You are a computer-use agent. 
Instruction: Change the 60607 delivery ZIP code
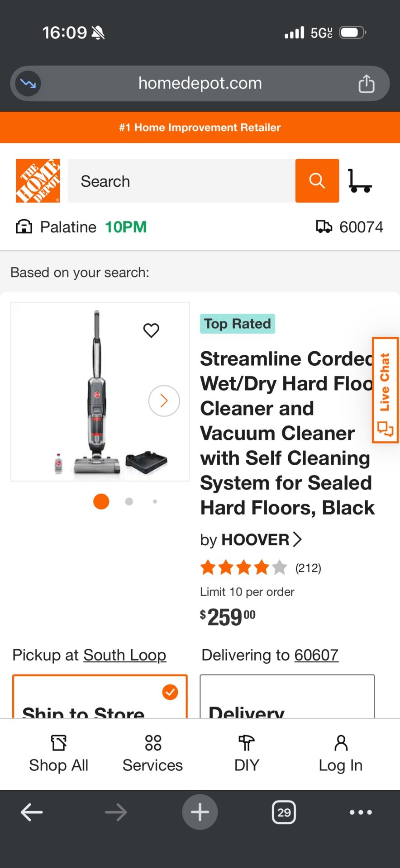tap(316, 655)
